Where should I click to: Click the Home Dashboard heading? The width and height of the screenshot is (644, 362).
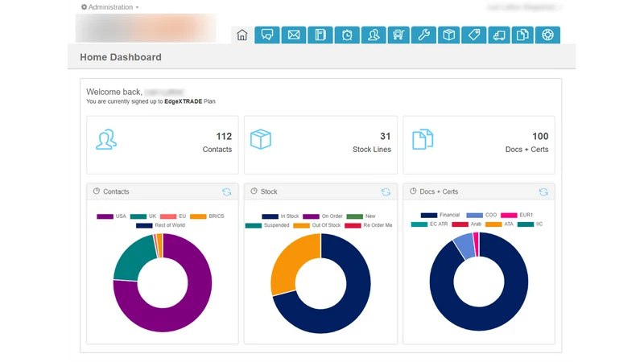(x=121, y=57)
